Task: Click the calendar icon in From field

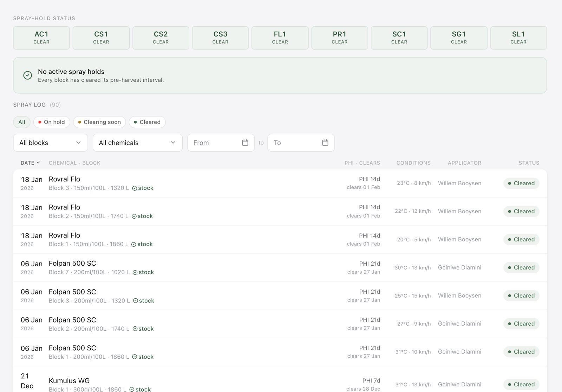Action: [x=245, y=142]
